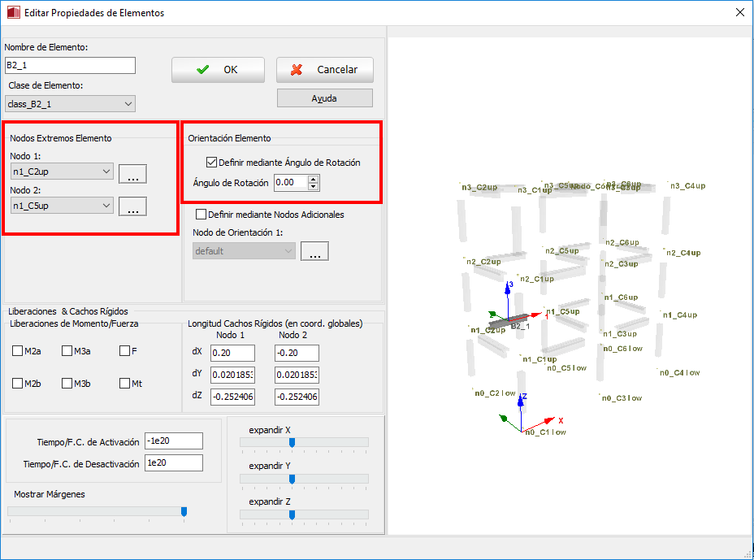This screenshot has width=754, height=560.
Task: Uncheck Definir mediante Ángulo de Rotación
Action: (x=213, y=163)
